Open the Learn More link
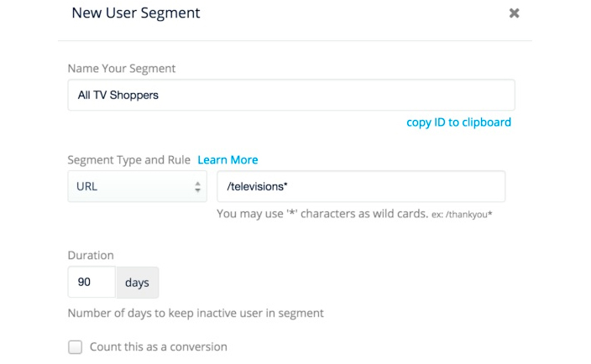 click(228, 159)
